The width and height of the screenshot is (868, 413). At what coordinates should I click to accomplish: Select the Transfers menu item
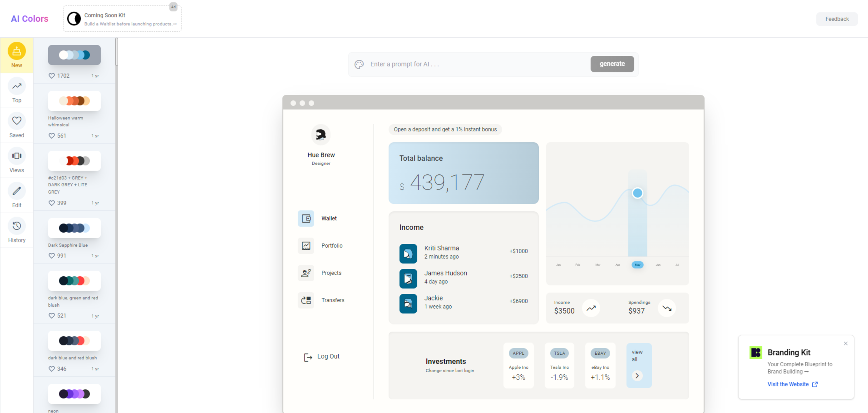point(333,300)
